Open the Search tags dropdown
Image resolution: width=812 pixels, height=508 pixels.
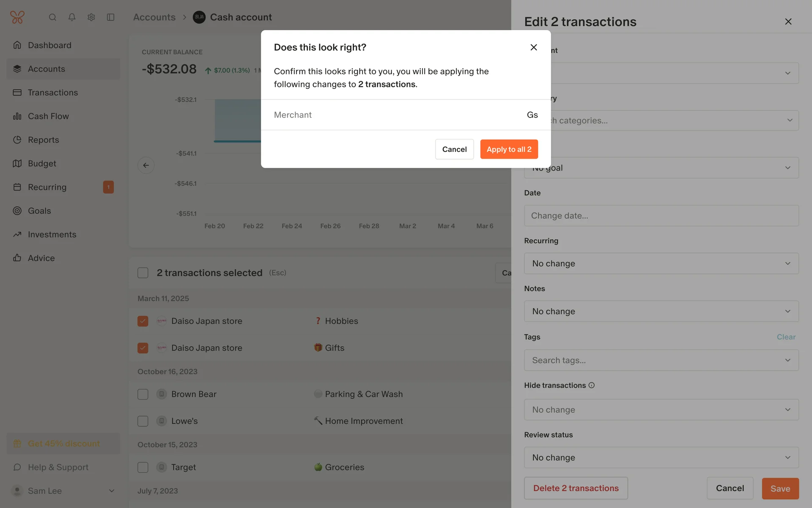tap(661, 360)
